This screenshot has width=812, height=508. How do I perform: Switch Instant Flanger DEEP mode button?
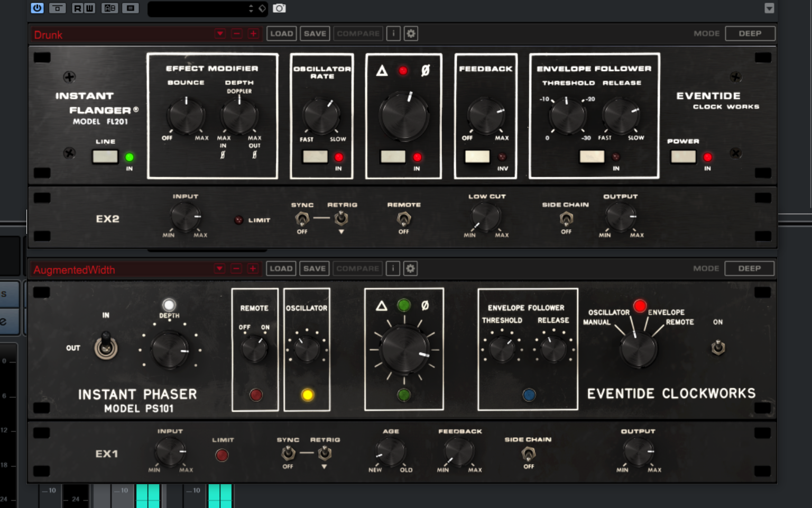750,33
